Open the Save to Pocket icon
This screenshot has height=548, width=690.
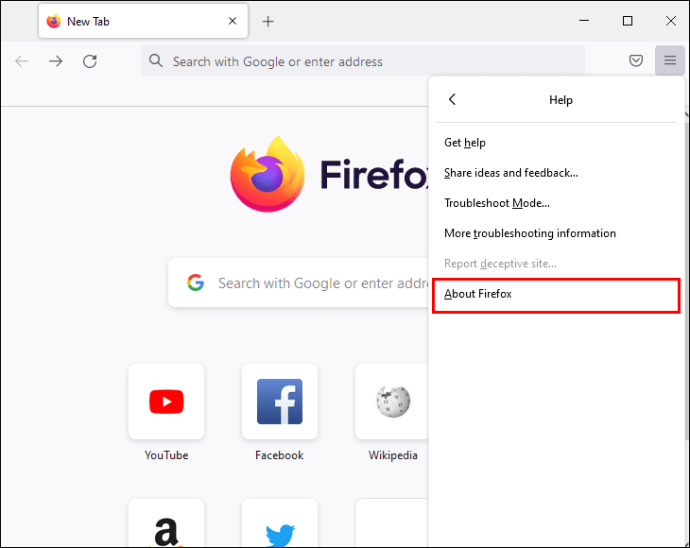pyautogui.click(x=636, y=60)
